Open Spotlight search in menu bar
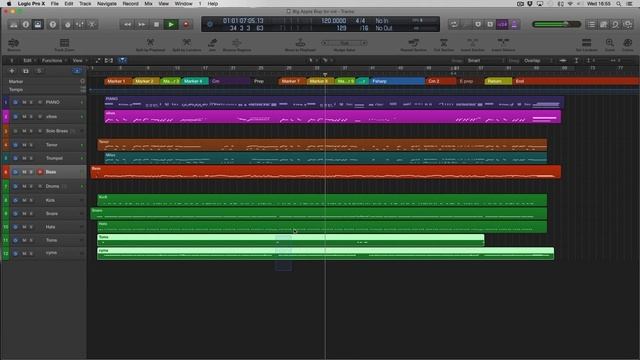Screen dimensions: 640x360 coord(619,4)
